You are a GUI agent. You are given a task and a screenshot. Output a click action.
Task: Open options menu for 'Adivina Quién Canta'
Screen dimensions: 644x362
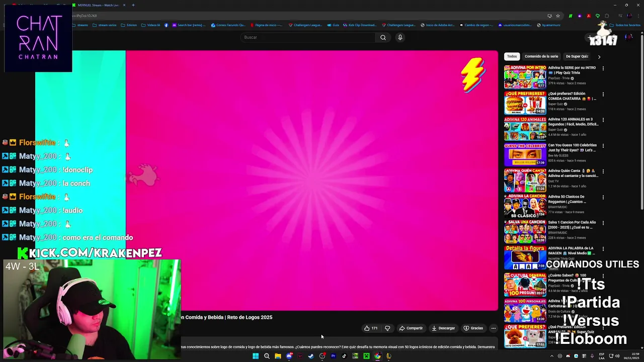pos(603,171)
